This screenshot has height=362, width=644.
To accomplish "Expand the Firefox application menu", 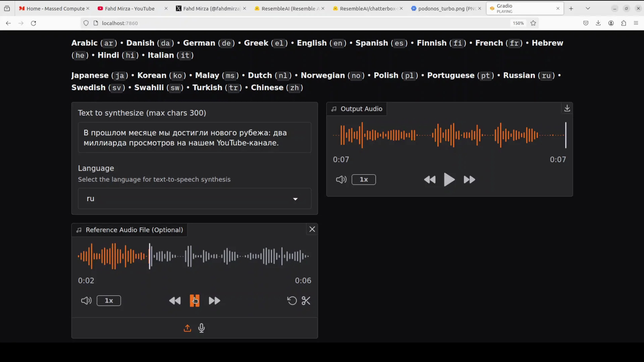I will click(636, 23).
